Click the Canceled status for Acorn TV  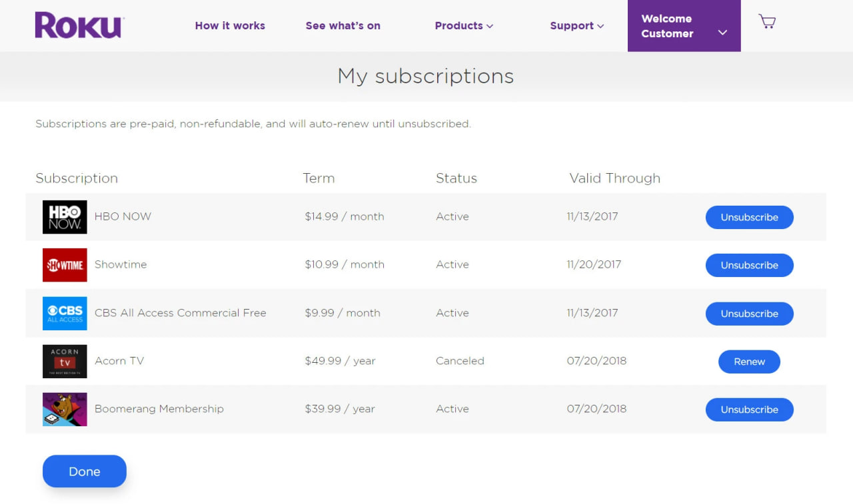pos(460,361)
